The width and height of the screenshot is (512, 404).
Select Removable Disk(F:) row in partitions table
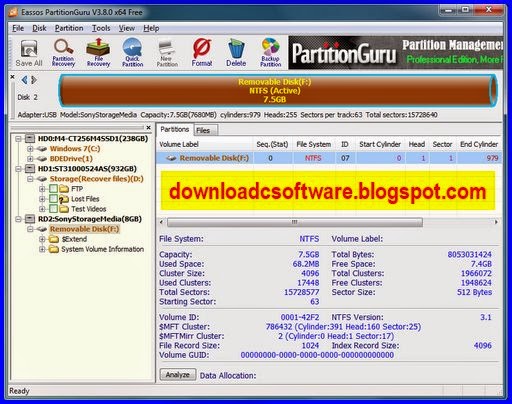[x=328, y=158]
